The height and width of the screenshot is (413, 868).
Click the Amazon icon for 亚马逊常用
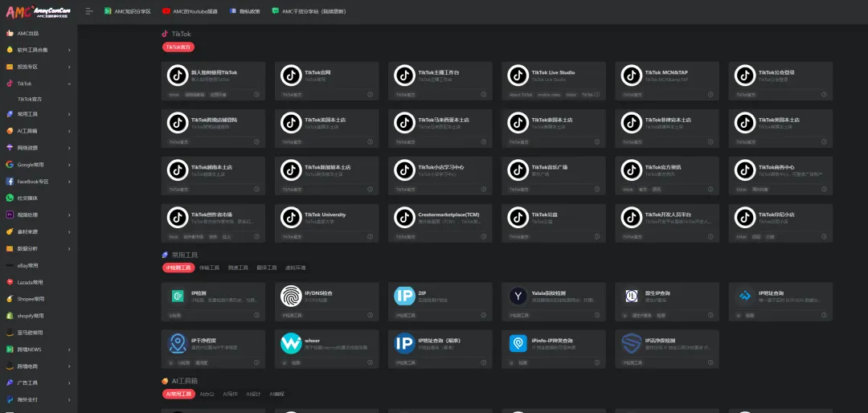[x=10, y=333]
